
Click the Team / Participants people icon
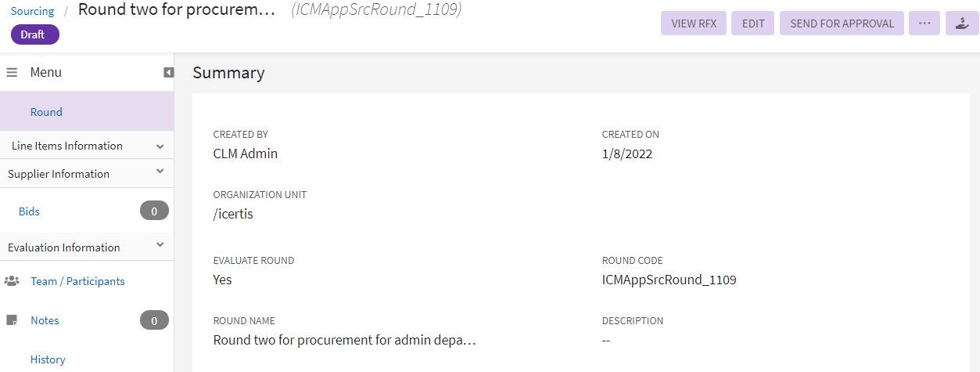[12, 281]
